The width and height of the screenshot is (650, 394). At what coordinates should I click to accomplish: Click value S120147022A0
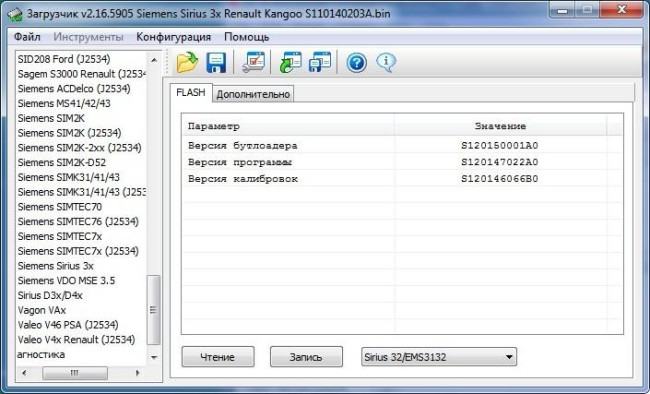tap(500, 162)
